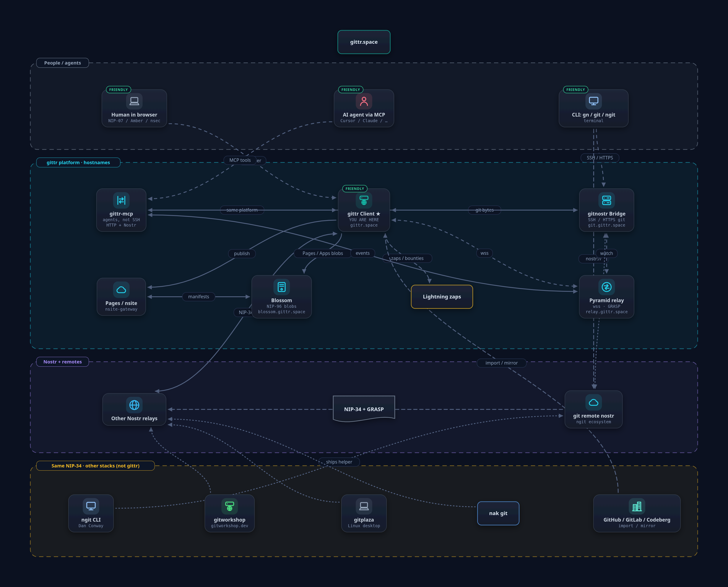The image size is (728, 587).
Task: Click the gittr.space title node
Action: (364, 42)
